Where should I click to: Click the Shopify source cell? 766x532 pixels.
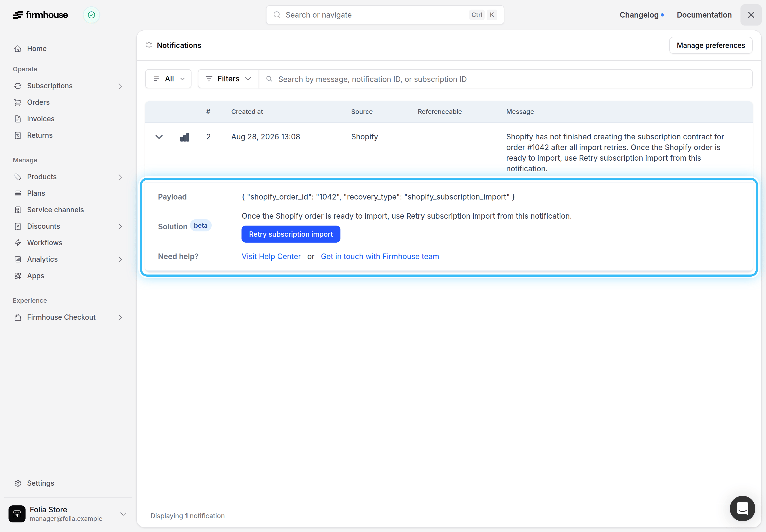[x=364, y=137]
